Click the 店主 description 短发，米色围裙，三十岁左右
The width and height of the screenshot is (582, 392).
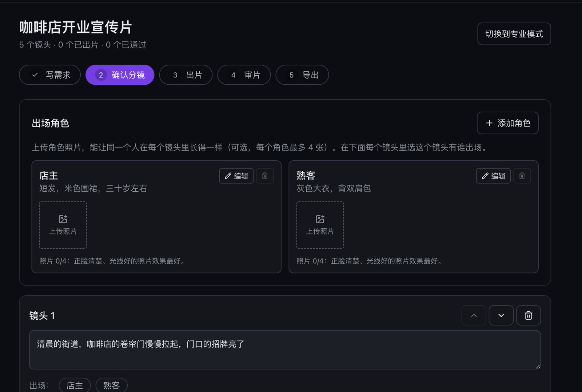(x=93, y=188)
